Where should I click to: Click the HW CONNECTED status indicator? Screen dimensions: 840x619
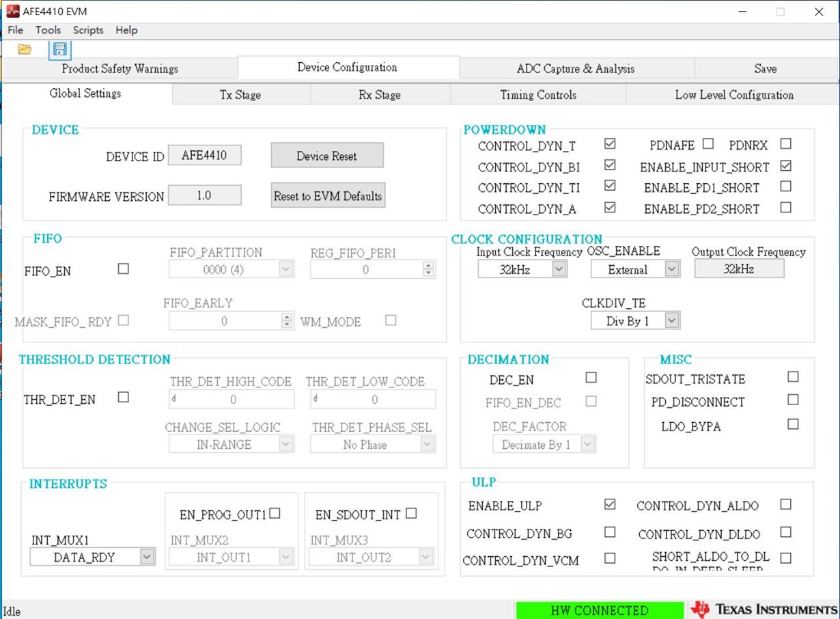click(600, 610)
